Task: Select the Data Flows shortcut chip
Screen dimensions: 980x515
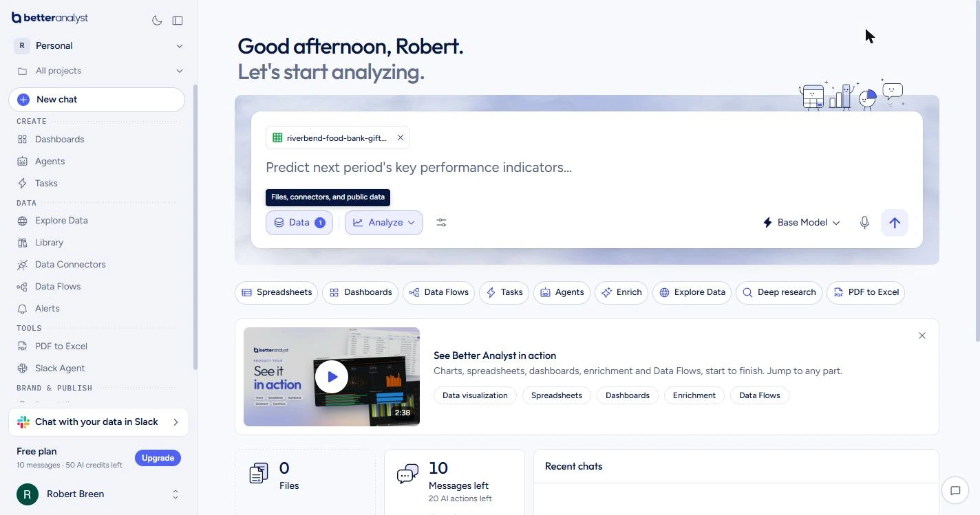Action: click(x=439, y=292)
